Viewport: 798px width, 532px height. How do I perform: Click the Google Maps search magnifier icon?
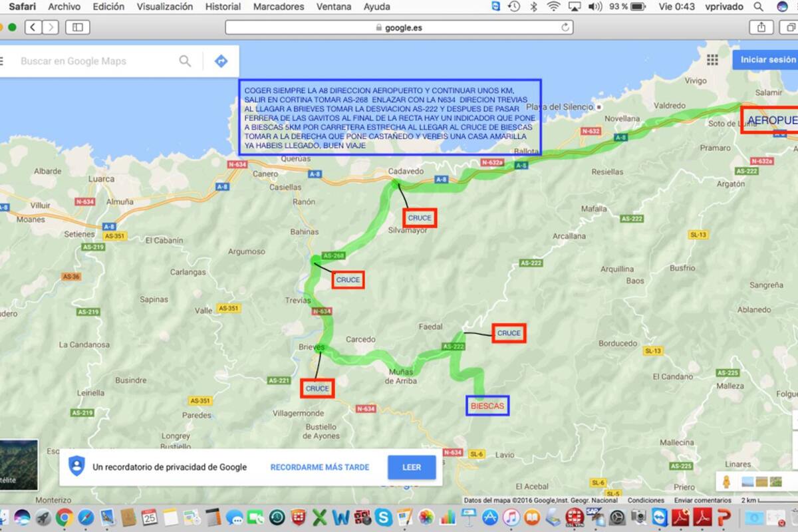(x=185, y=61)
